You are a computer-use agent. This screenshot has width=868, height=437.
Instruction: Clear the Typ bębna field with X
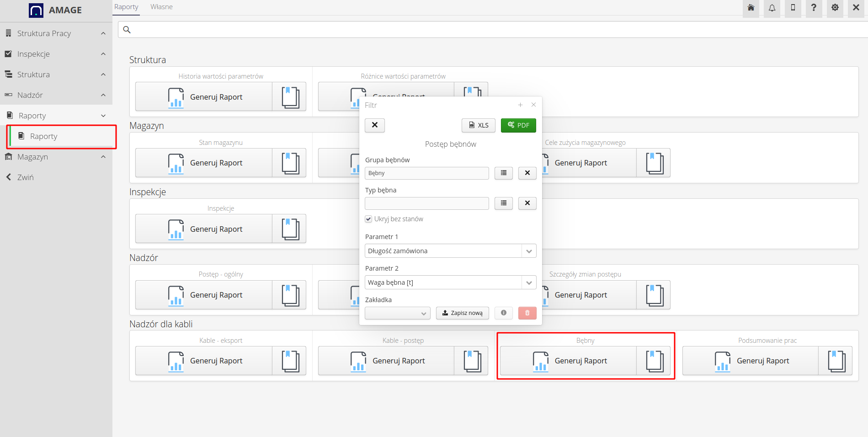pyautogui.click(x=527, y=203)
